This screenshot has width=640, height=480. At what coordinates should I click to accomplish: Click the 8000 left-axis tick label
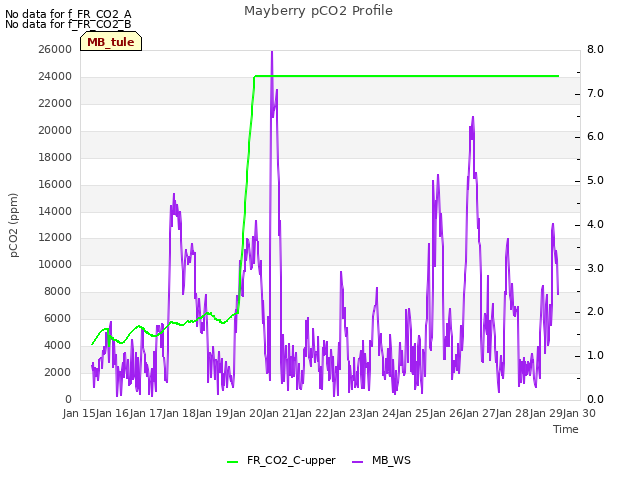pyautogui.click(x=58, y=291)
